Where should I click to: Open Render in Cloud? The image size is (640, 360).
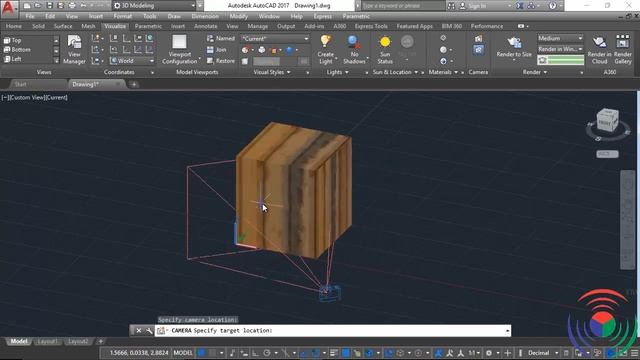599,49
